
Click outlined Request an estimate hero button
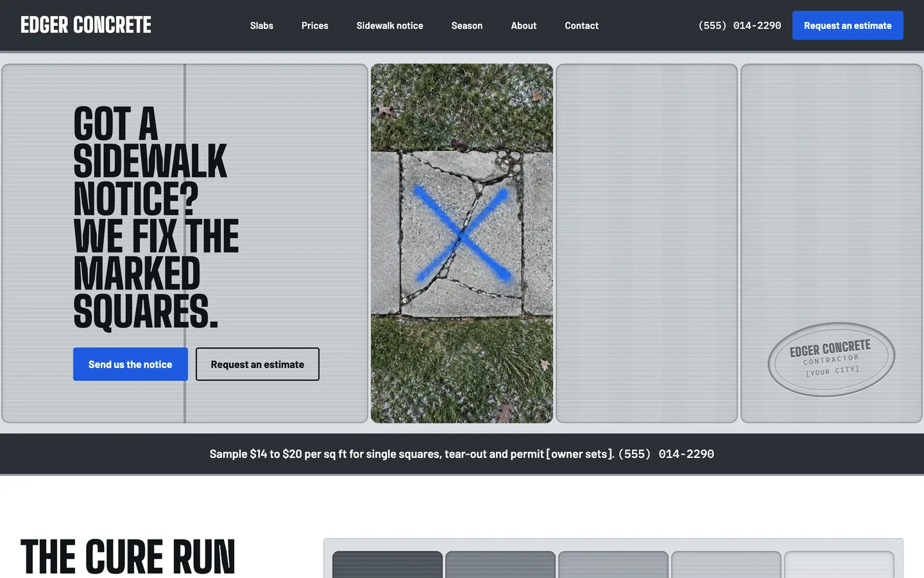pos(257,364)
